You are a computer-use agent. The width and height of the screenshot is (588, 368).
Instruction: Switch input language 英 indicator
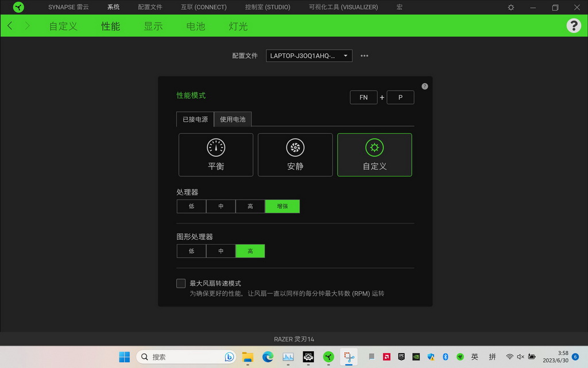(475, 356)
